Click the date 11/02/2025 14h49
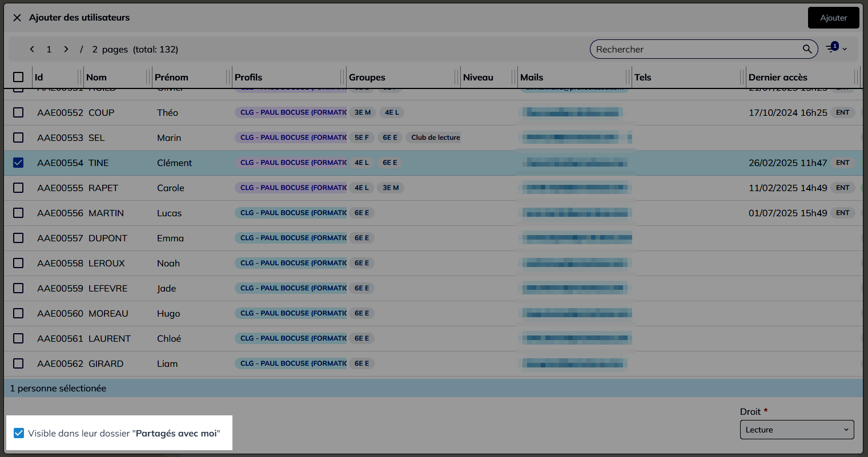This screenshot has width=868, height=457. 788,188
